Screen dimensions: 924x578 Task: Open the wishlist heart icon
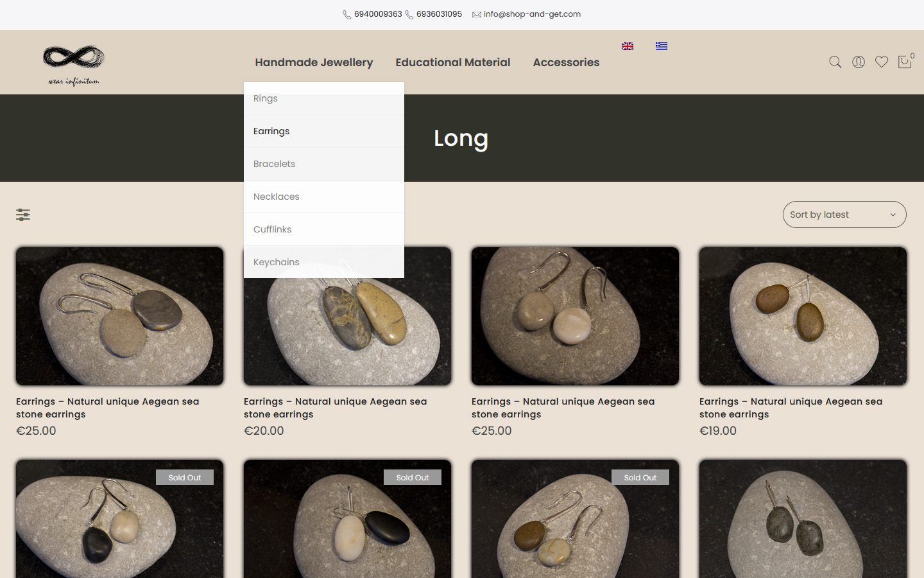(x=882, y=62)
